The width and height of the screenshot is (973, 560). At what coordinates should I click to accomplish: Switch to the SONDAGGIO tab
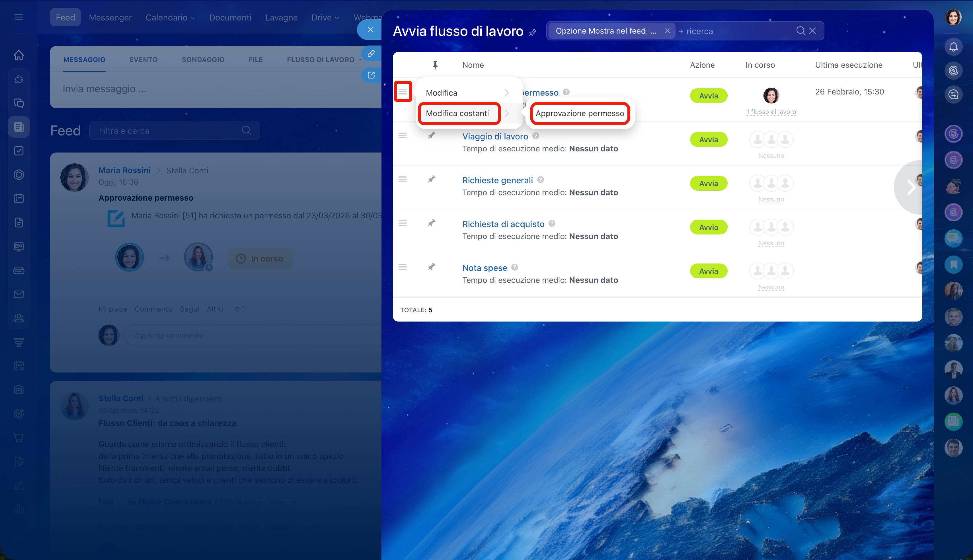203,60
